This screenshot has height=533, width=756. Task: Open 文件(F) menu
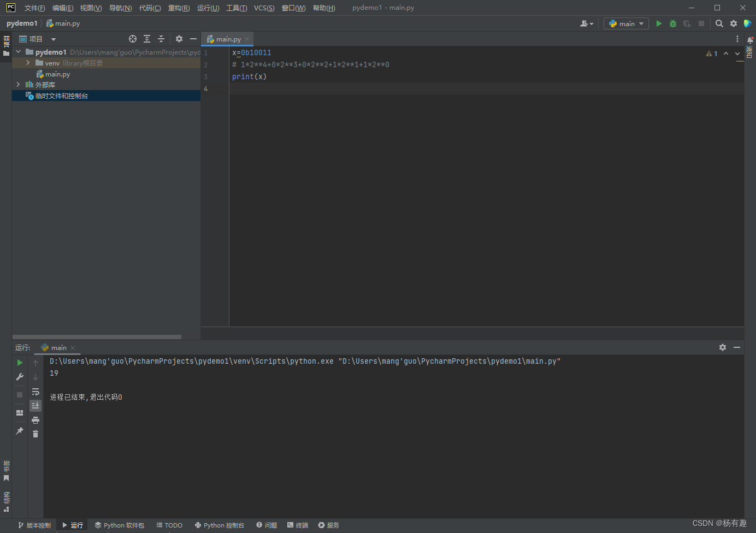34,8
